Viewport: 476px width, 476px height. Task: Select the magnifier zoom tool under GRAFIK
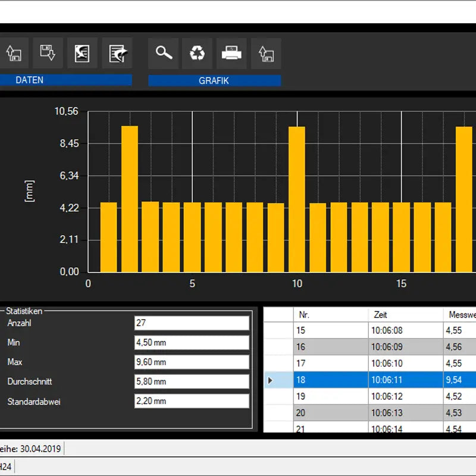(163, 53)
